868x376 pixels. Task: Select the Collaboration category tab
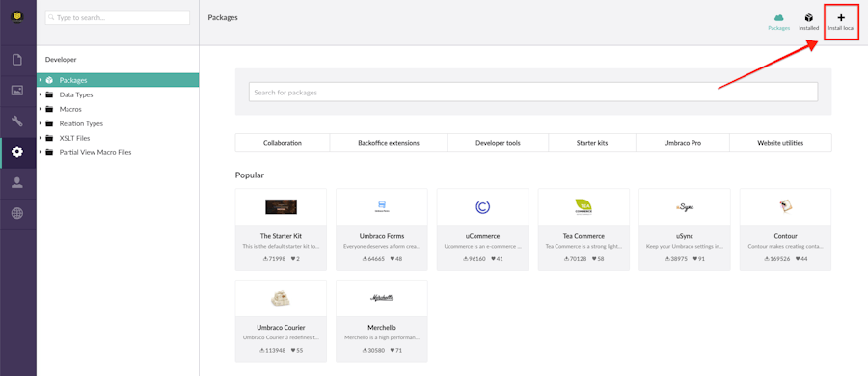point(283,143)
